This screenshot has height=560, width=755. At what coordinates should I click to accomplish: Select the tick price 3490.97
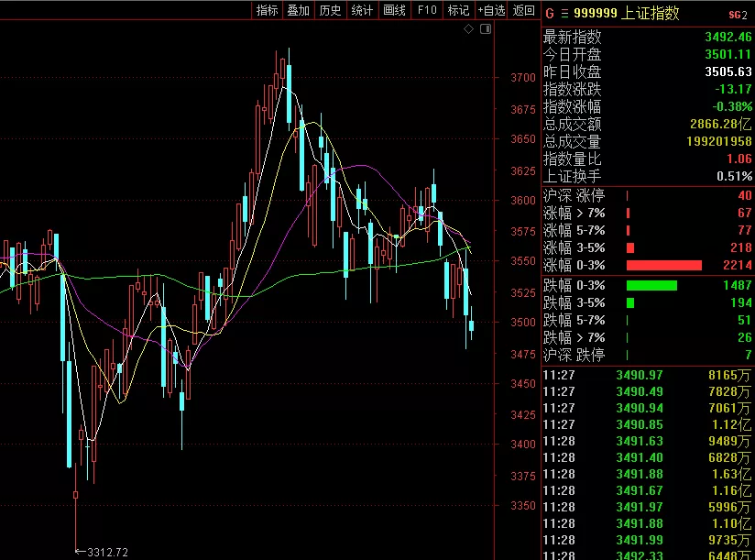pos(640,375)
